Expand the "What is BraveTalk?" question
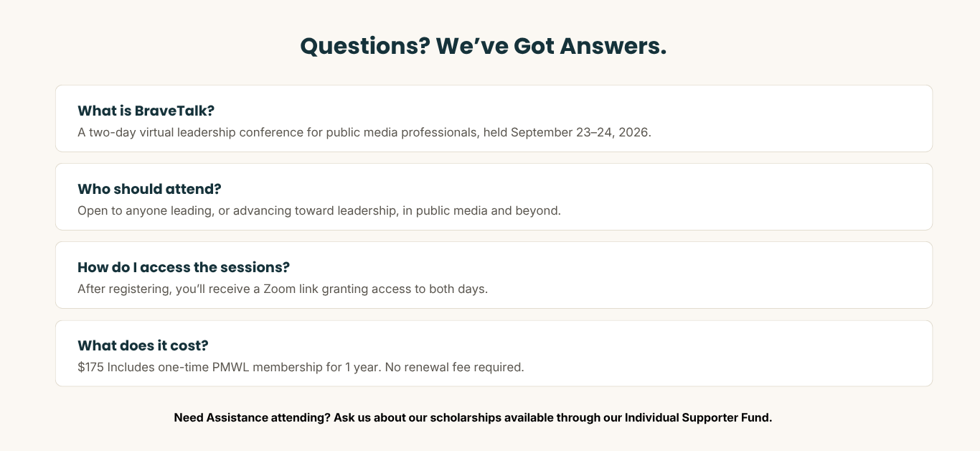 pos(494,118)
